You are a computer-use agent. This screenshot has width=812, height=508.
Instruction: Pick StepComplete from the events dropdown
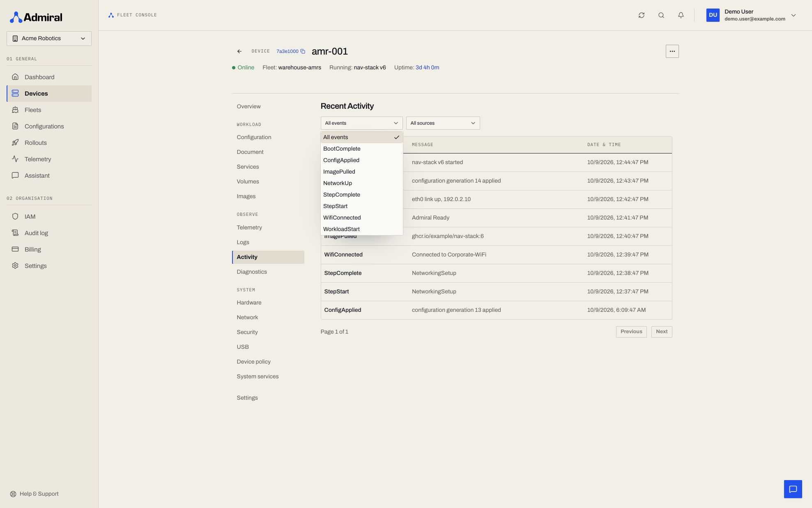(x=361, y=195)
